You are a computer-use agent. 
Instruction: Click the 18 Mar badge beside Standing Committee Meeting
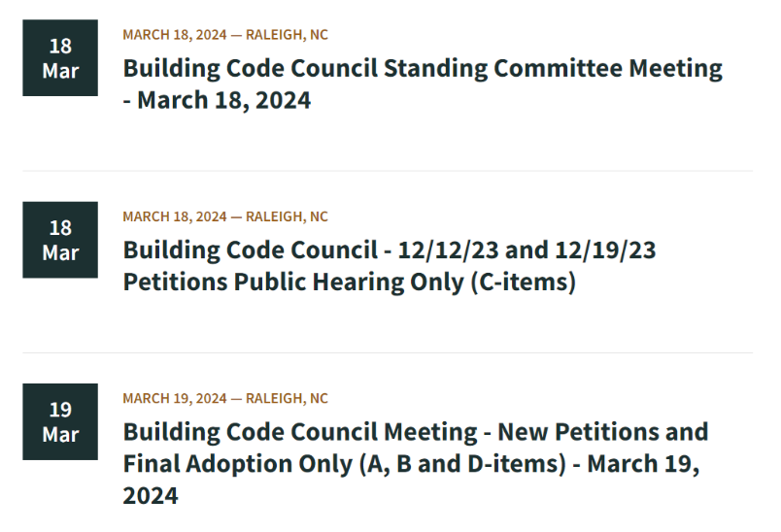coord(60,58)
